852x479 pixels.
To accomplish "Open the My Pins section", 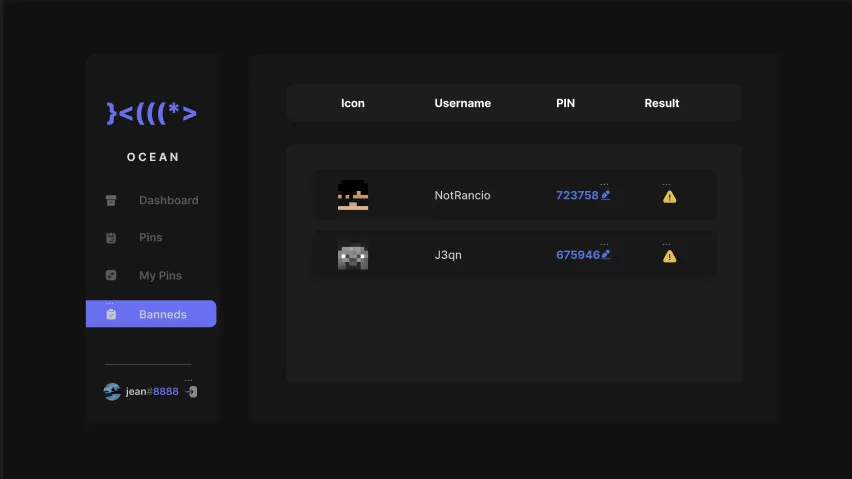I will tap(160, 275).
